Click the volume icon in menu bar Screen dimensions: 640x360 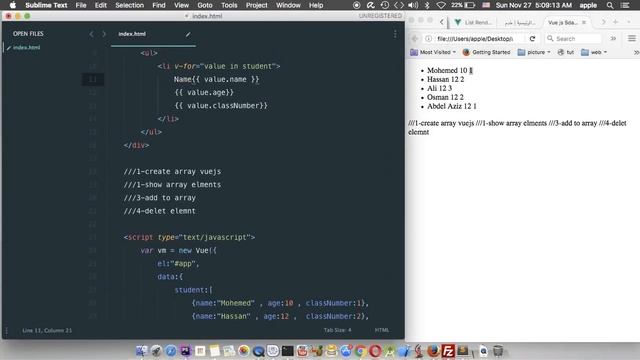pos(413,5)
